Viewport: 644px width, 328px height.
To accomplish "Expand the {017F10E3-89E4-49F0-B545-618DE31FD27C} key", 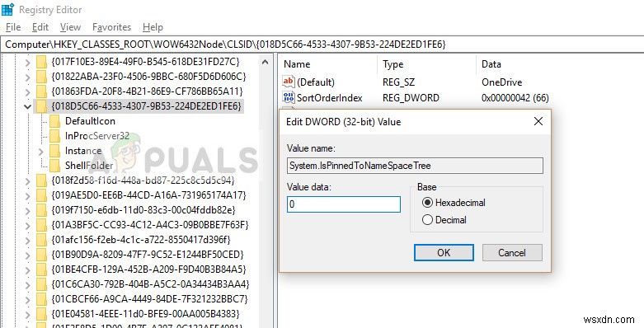I will click(x=27, y=63).
